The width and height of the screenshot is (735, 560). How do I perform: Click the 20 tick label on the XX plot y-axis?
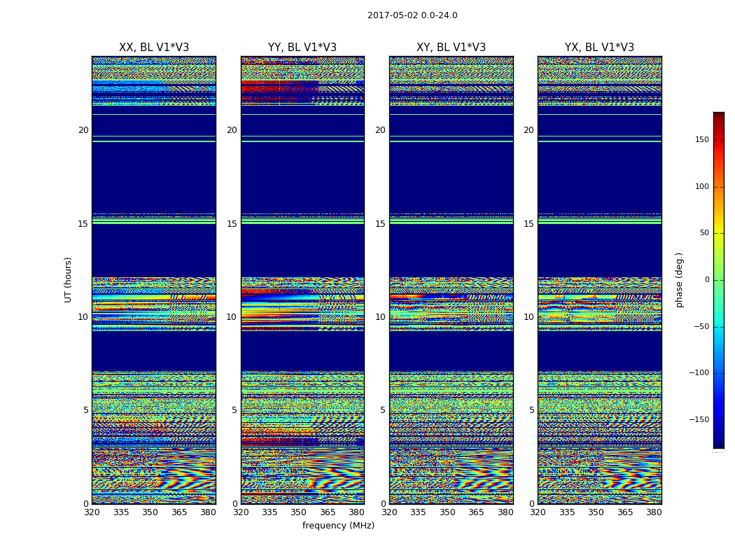pos(83,130)
